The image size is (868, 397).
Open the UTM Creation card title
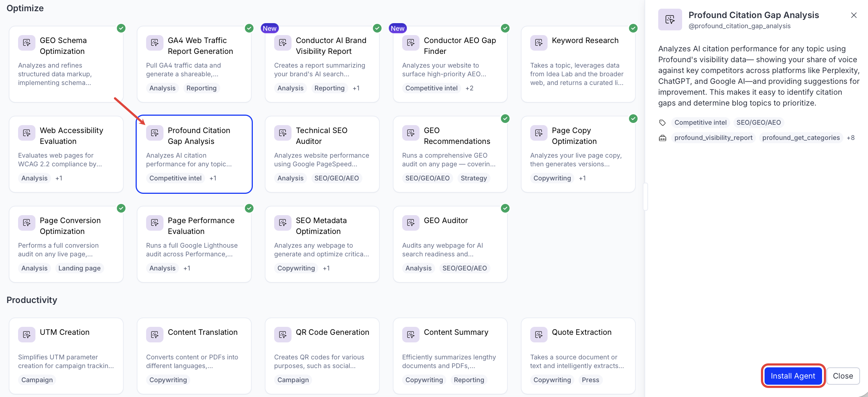(64, 332)
